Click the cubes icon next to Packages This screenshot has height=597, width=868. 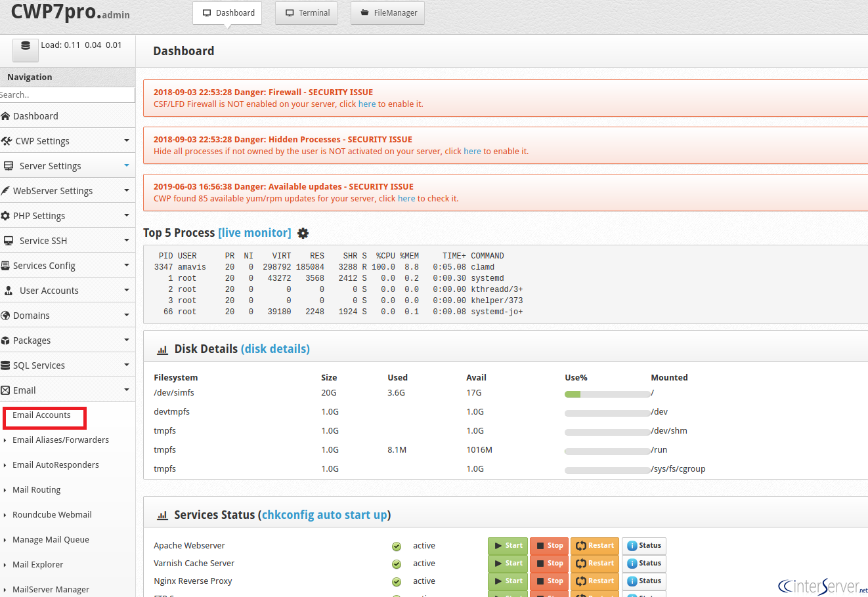(5, 340)
